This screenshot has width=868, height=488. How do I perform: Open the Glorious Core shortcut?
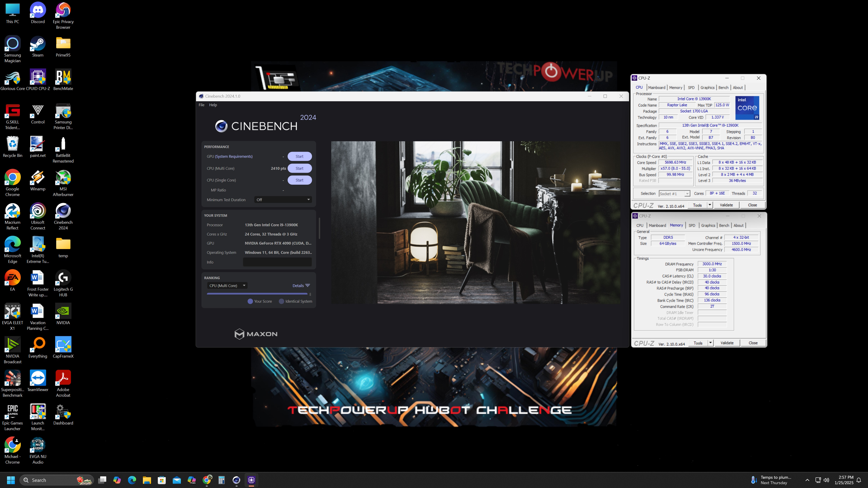pyautogui.click(x=12, y=80)
